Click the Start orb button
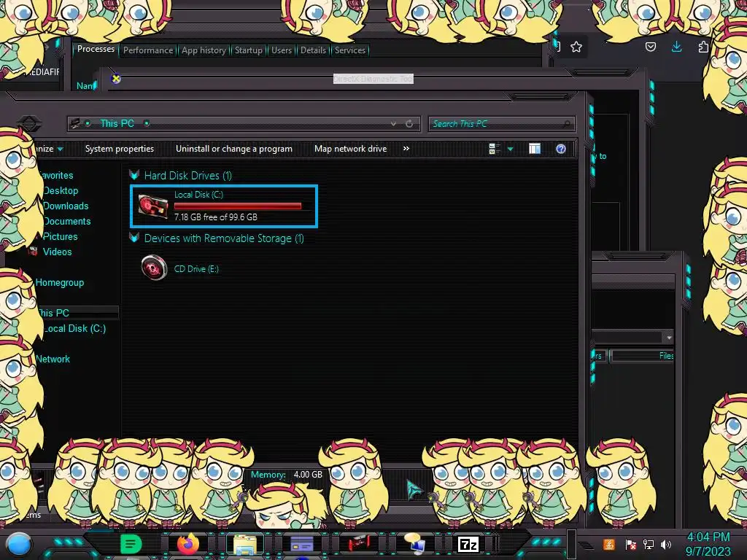 (20, 545)
